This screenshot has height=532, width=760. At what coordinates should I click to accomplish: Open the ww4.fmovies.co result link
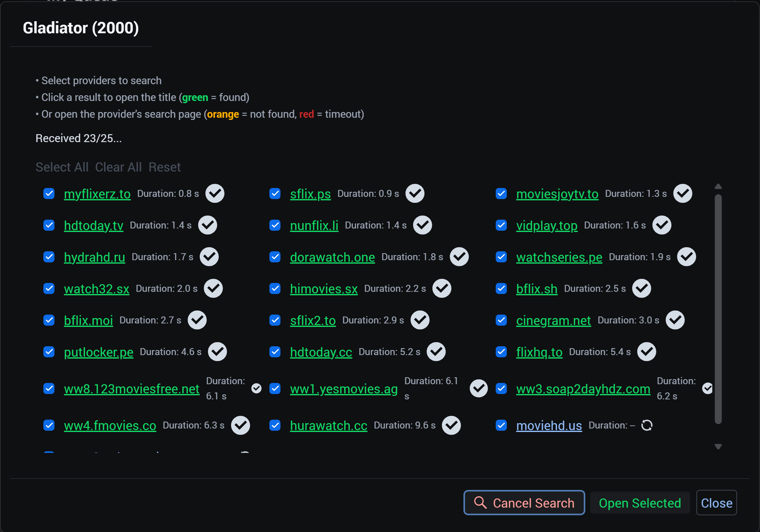pyautogui.click(x=110, y=426)
